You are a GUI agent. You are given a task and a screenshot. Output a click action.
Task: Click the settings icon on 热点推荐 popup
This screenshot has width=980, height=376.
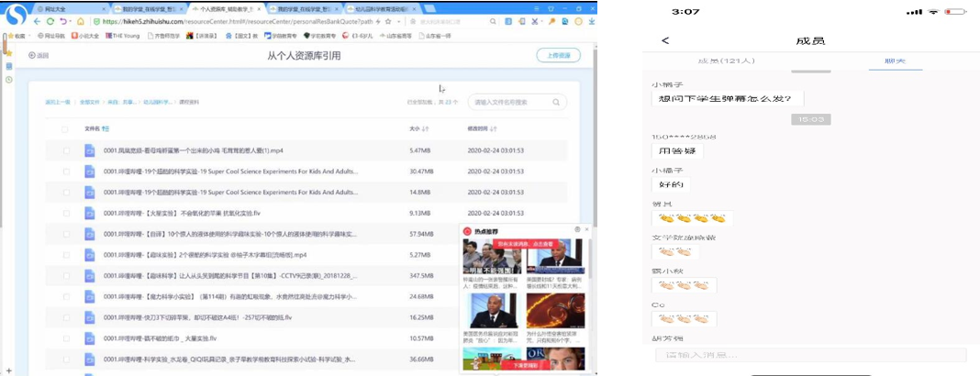pos(577,229)
